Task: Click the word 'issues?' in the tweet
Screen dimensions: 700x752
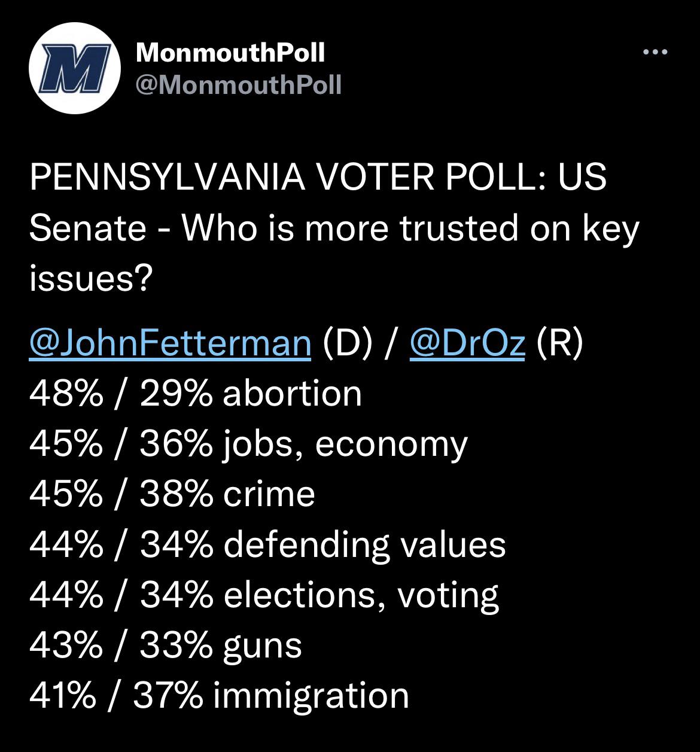Action: pyautogui.click(x=90, y=278)
